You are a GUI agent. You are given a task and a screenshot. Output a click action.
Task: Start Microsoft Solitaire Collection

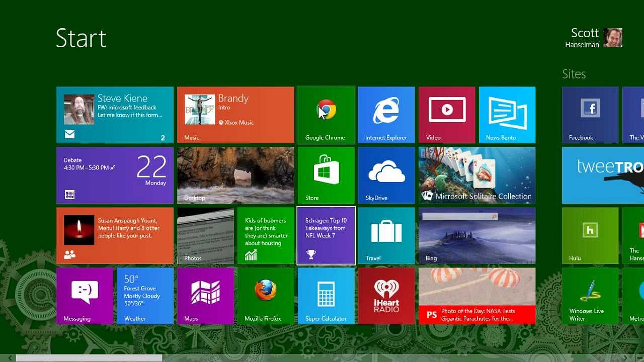pyautogui.click(x=477, y=175)
